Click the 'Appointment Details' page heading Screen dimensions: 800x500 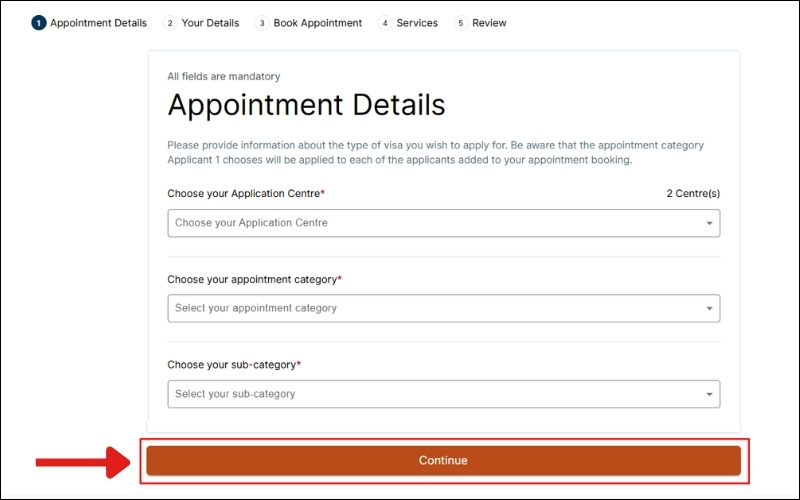[306, 106]
